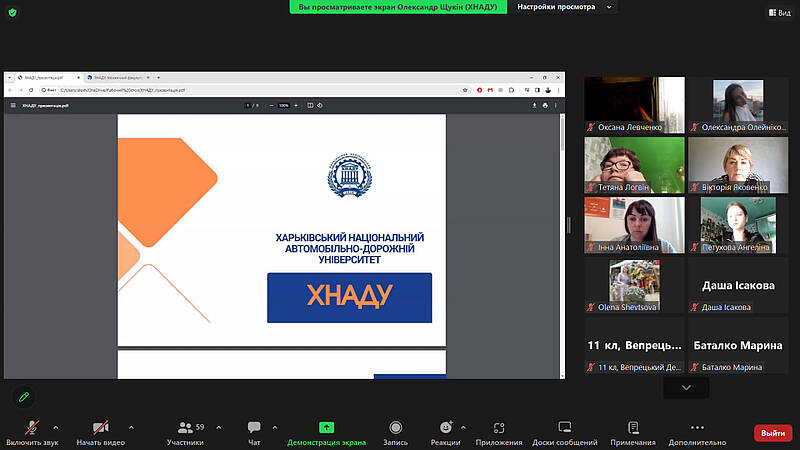This screenshot has width=800, height=450.
Task: Expand chat options arrow
Action: coord(275,428)
